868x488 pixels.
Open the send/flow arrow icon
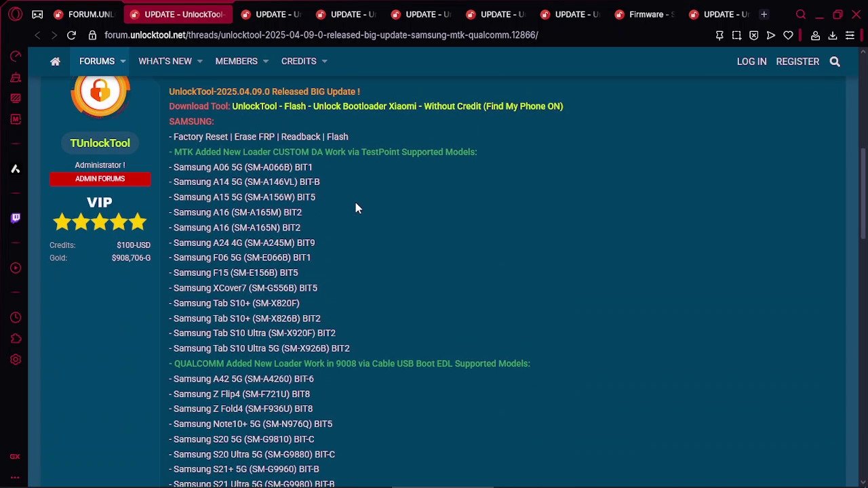point(771,35)
